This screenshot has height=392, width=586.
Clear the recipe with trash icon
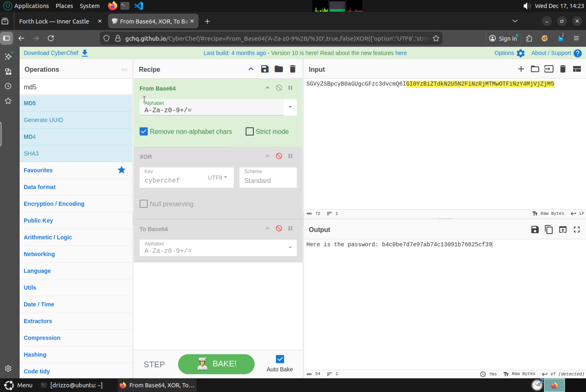pyautogui.click(x=293, y=69)
